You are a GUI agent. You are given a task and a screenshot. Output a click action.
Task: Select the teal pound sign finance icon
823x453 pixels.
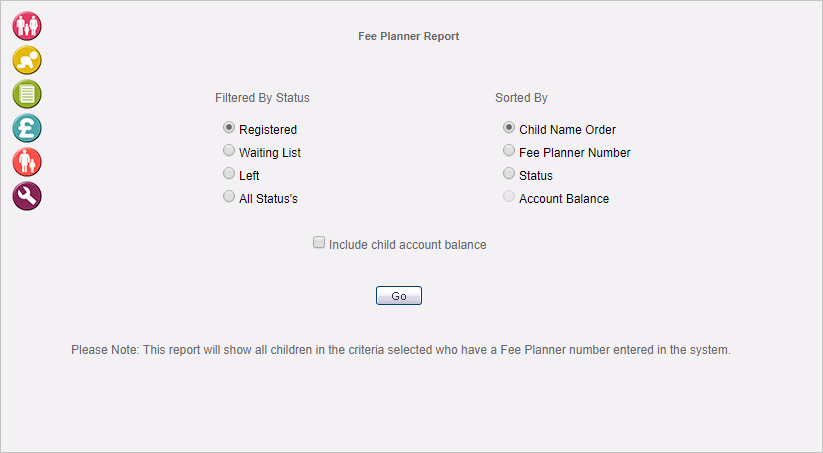[27, 128]
